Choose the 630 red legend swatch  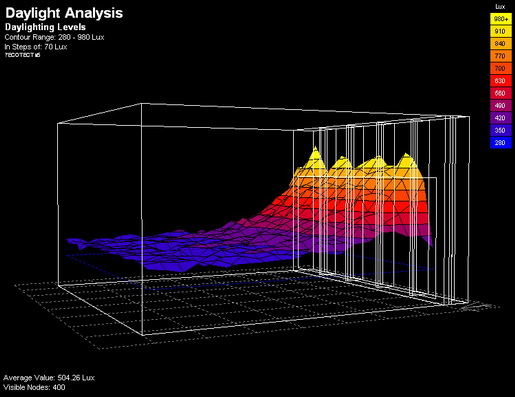pos(501,81)
